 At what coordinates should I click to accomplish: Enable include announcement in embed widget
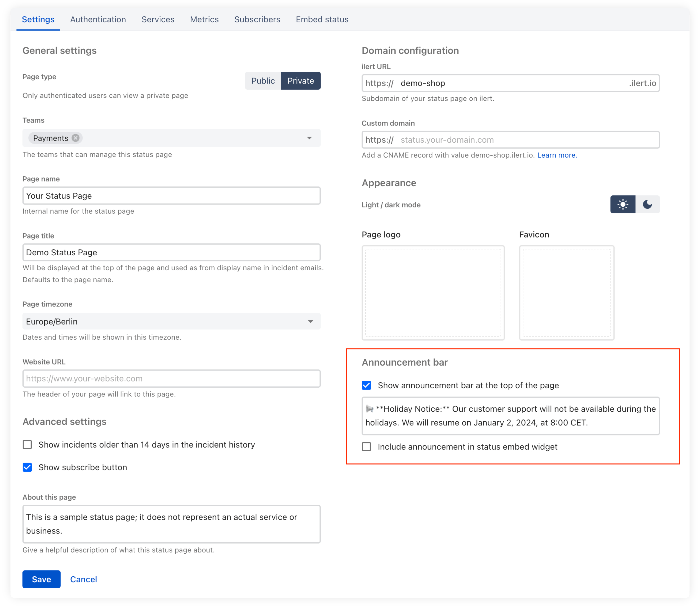(366, 447)
